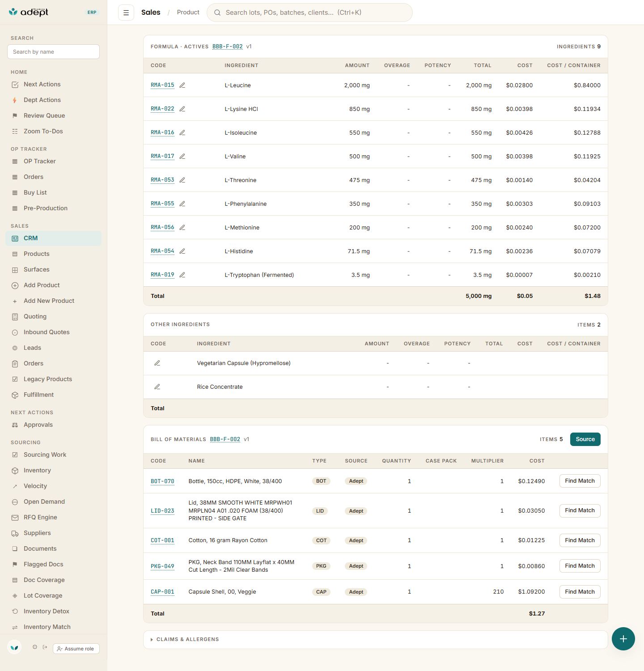Click the Source button in Bill of Materials

tap(585, 439)
